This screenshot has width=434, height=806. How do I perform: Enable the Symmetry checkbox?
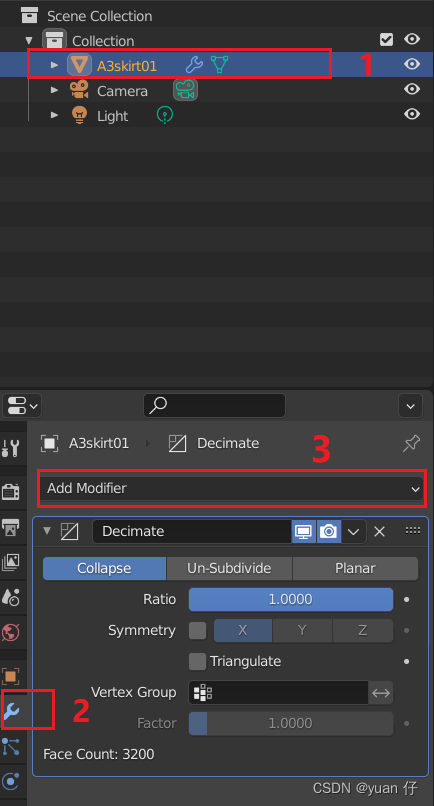click(x=197, y=631)
